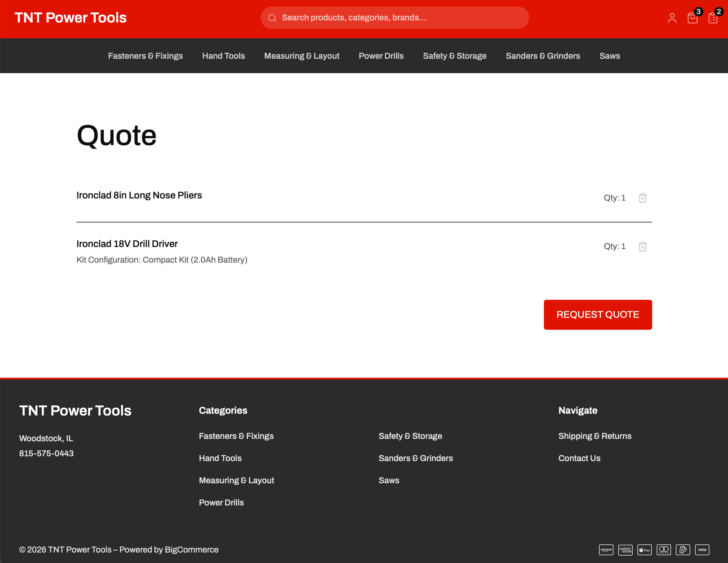This screenshot has width=728, height=563.
Task: Open the user account icon
Action: [x=672, y=18]
